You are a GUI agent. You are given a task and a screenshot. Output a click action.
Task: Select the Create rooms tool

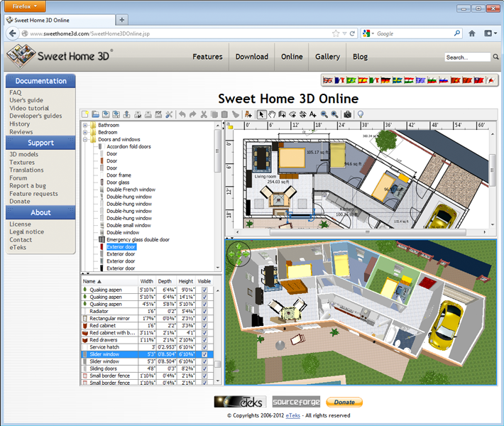click(x=292, y=114)
